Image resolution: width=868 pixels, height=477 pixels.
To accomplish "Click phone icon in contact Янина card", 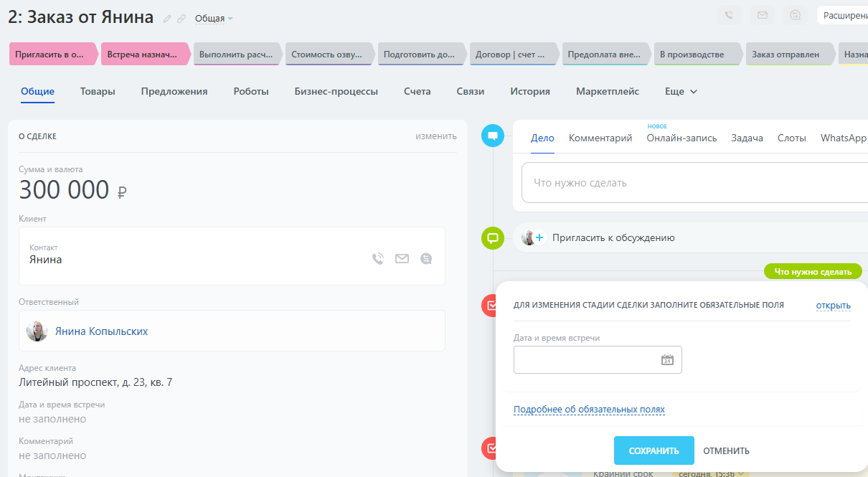I will [378, 259].
